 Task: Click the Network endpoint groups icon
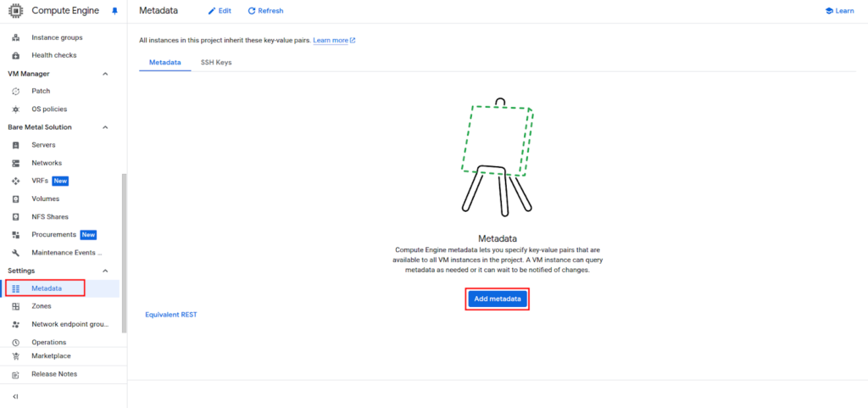click(15, 324)
